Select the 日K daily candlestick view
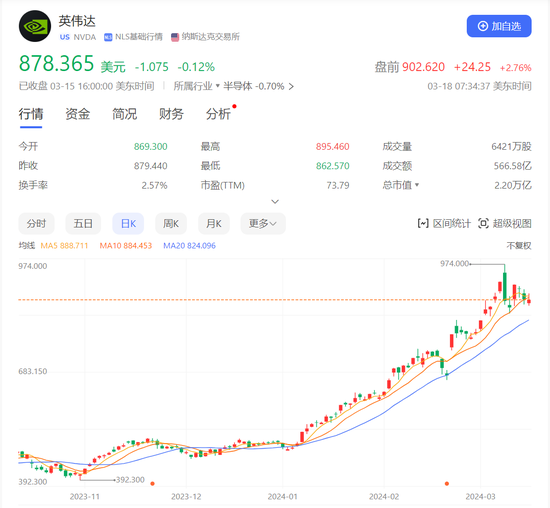The image size is (550, 508). click(x=128, y=223)
